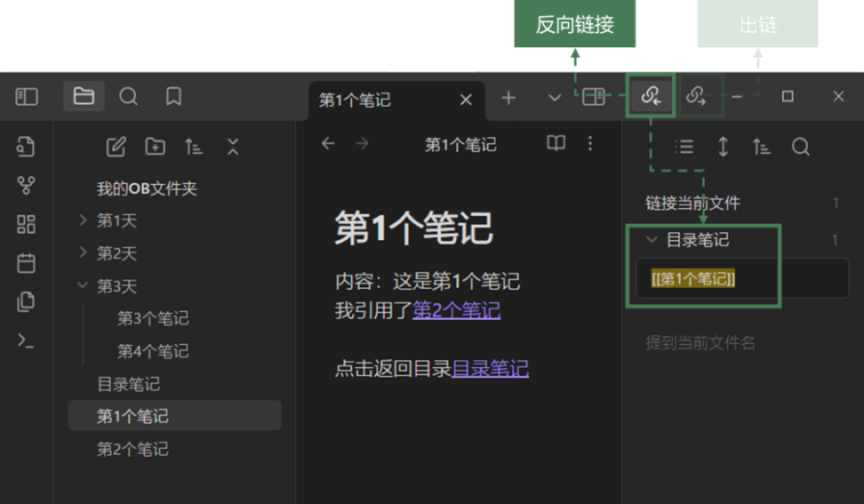
Task: Open search in left sidebar
Action: pos(129,96)
